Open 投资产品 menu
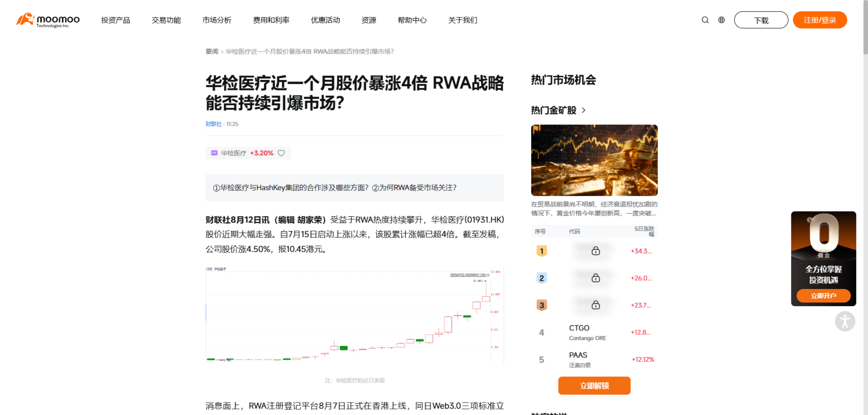The height and width of the screenshot is (415, 868). [x=116, y=20]
